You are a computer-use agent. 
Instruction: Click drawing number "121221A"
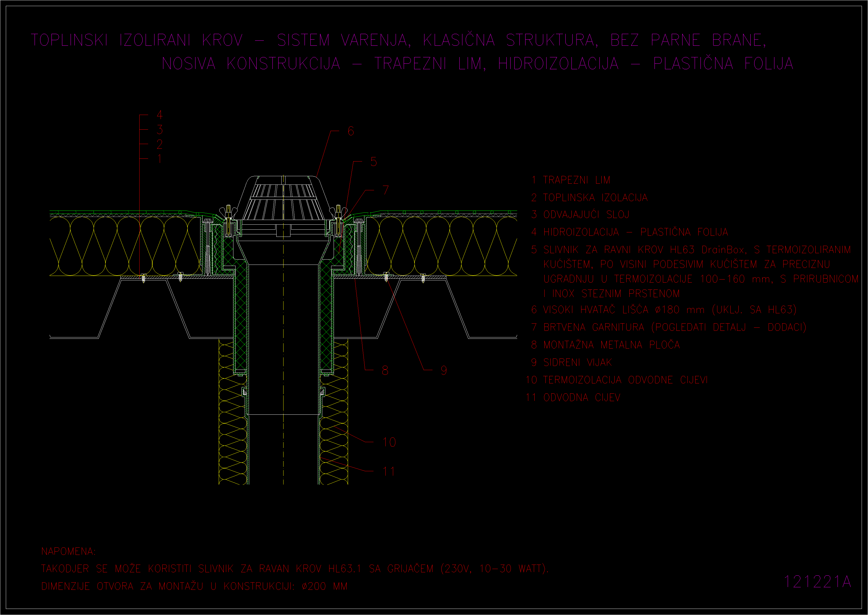coord(817,582)
